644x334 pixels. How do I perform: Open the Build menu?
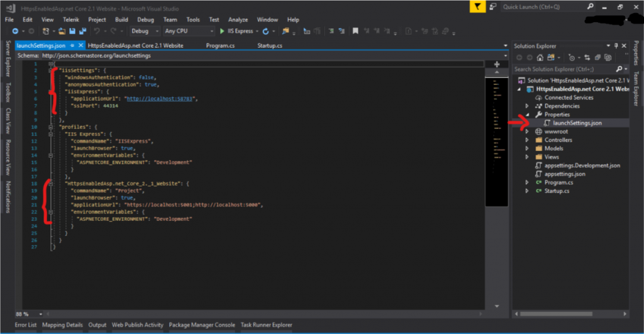point(121,19)
